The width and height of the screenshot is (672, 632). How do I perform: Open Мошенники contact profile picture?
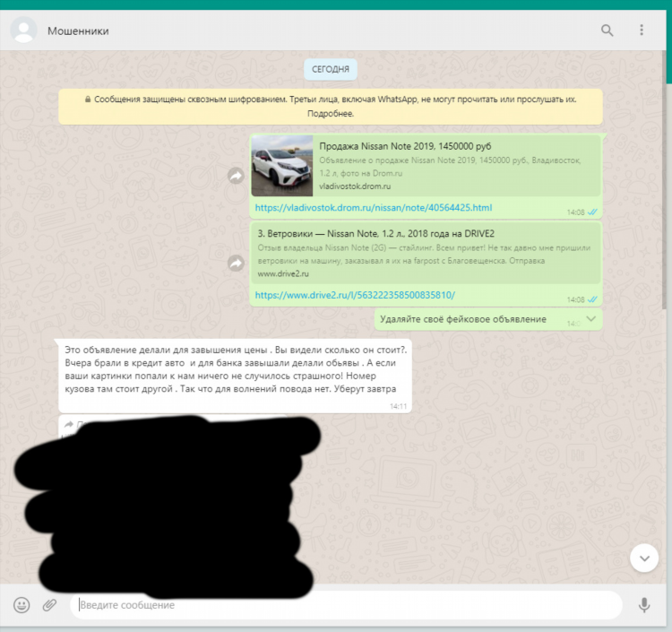point(23,30)
